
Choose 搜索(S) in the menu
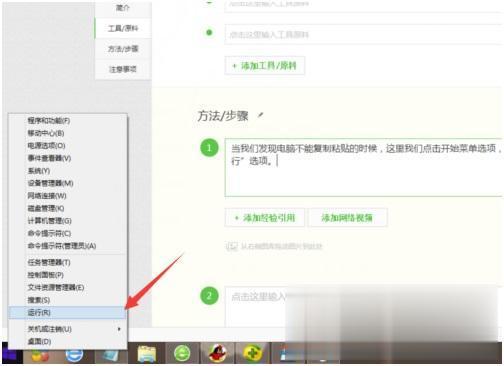click(x=68, y=300)
